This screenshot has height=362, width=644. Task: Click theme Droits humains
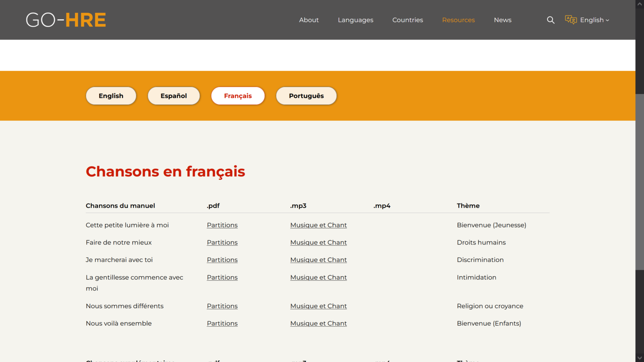(x=481, y=243)
